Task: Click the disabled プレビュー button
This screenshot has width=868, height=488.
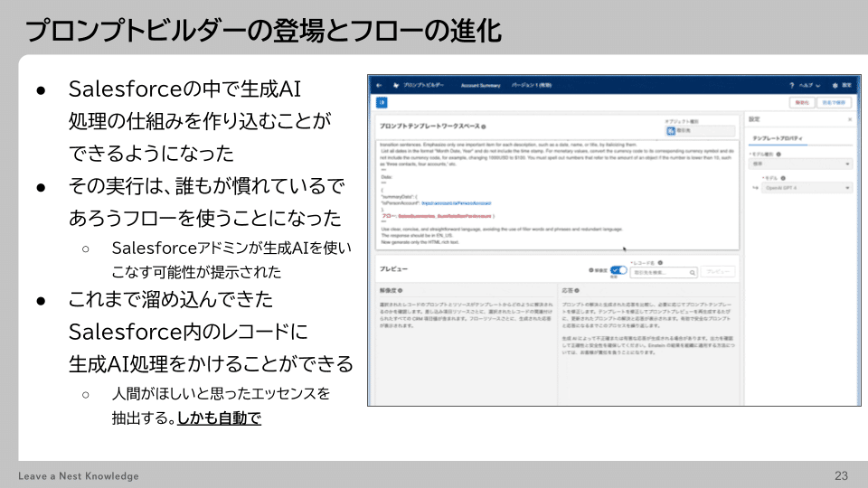Action: pyautogui.click(x=718, y=272)
